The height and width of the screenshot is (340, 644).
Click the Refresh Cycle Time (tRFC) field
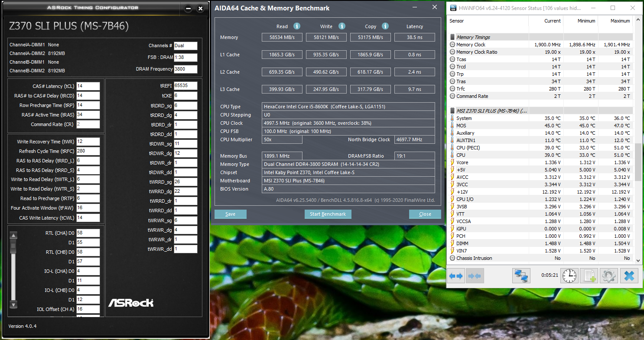[88, 151]
